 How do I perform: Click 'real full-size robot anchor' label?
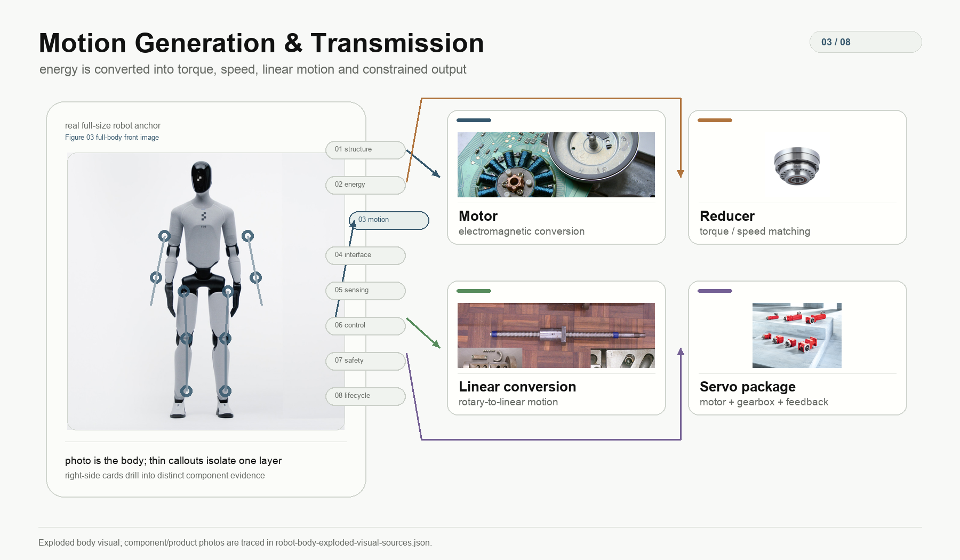(113, 126)
